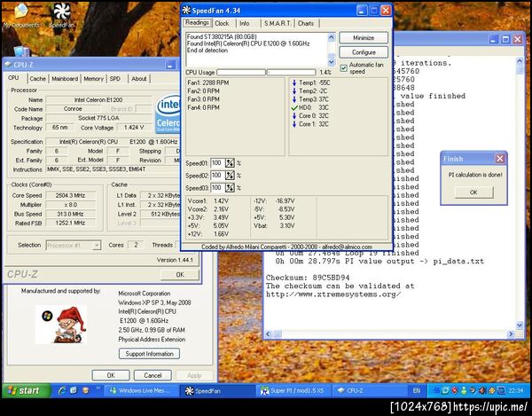Image resolution: width=532 pixels, height=416 pixels.
Task: Click SpeedFan Minimize button
Action: 364,37
